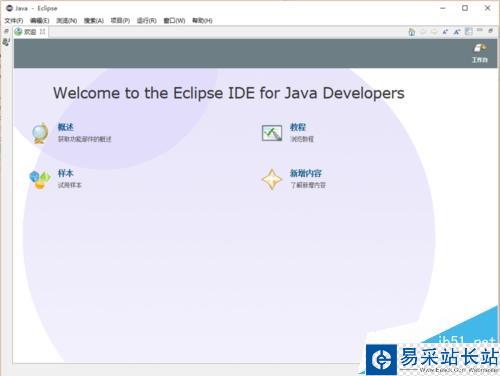The image size is (500, 376).
Task: Click the description text under 样本
Action: (70, 185)
